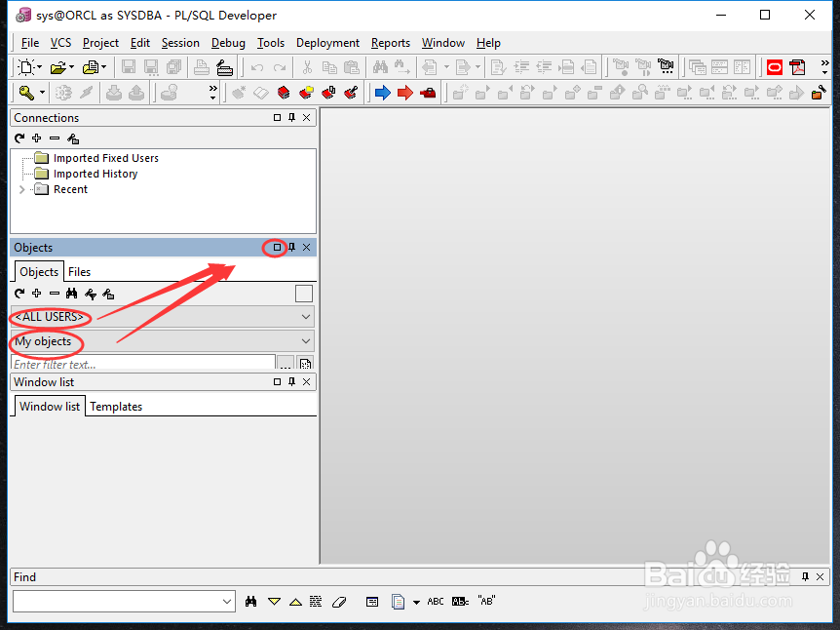840x630 pixels.
Task: Add a connection with Connections plus icon
Action: click(36, 138)
